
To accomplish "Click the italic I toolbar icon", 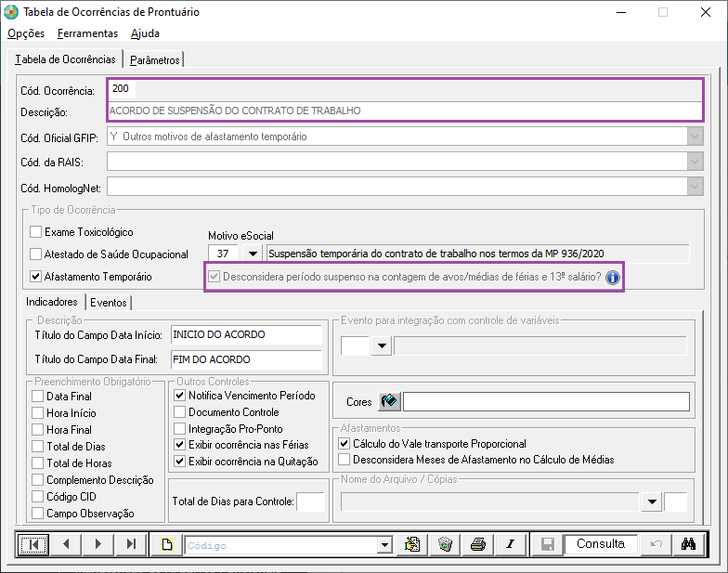I will 511,544.
